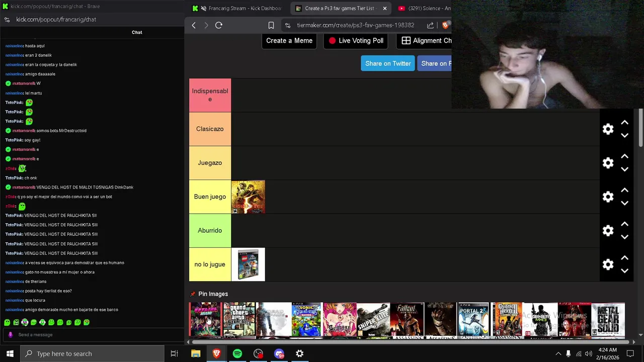Share the tier list on Twitter
Screen dimensions: 644x362
tap(388, 63)
